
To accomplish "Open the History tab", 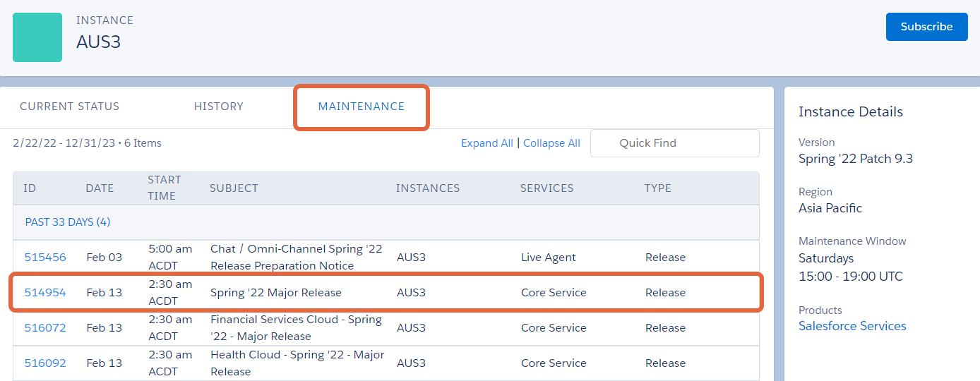I will coord(219,107).
